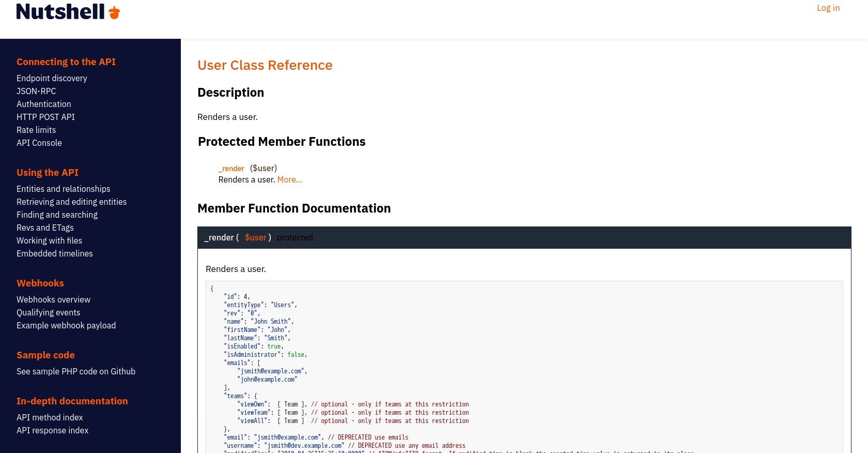Click the "lastName": "Smith" code line

[x=257, y=338]
